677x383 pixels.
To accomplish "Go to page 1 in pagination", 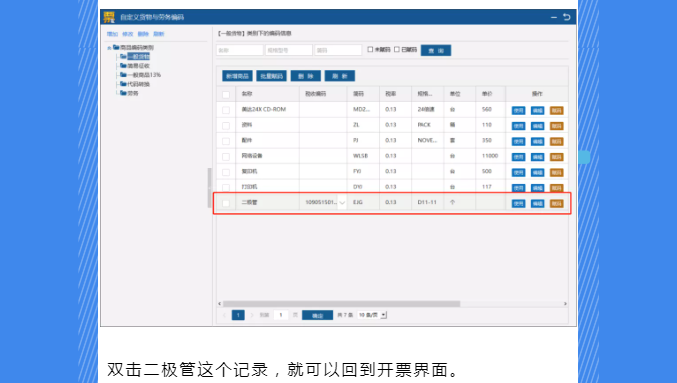I will point(238,315).
